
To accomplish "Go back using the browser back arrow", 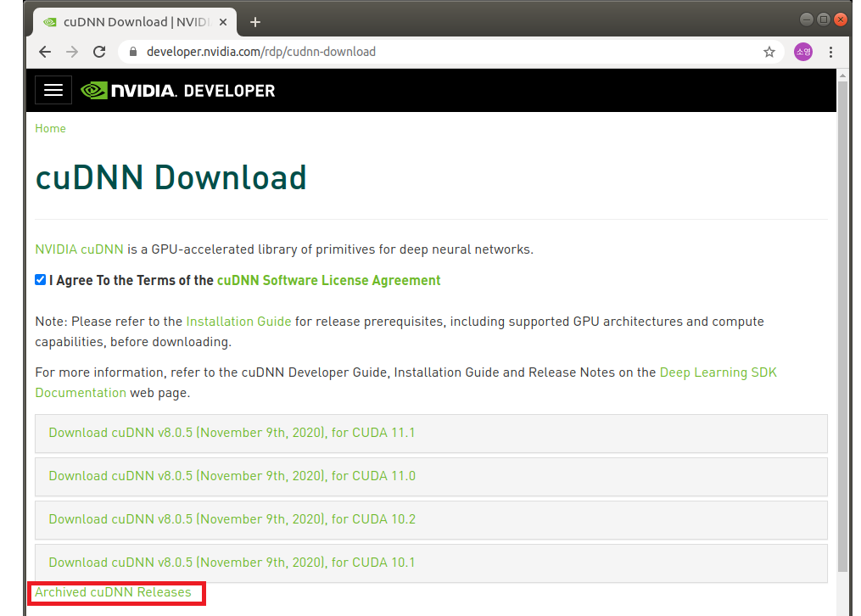I will [x=45, y=52].
